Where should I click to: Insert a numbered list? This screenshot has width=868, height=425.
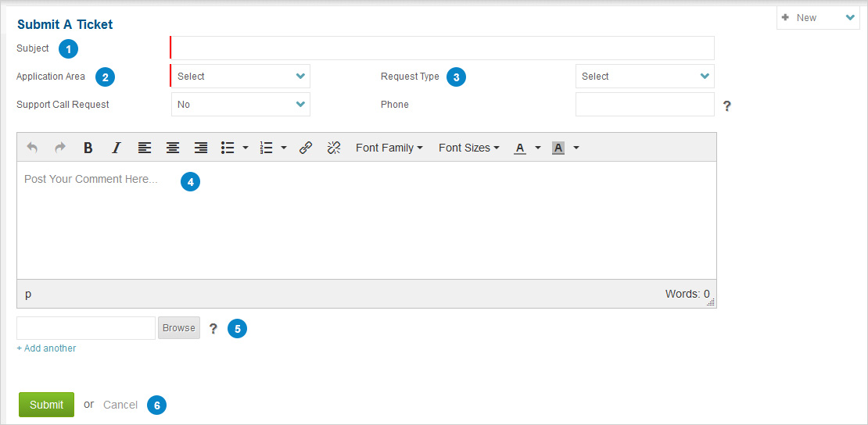267,148
